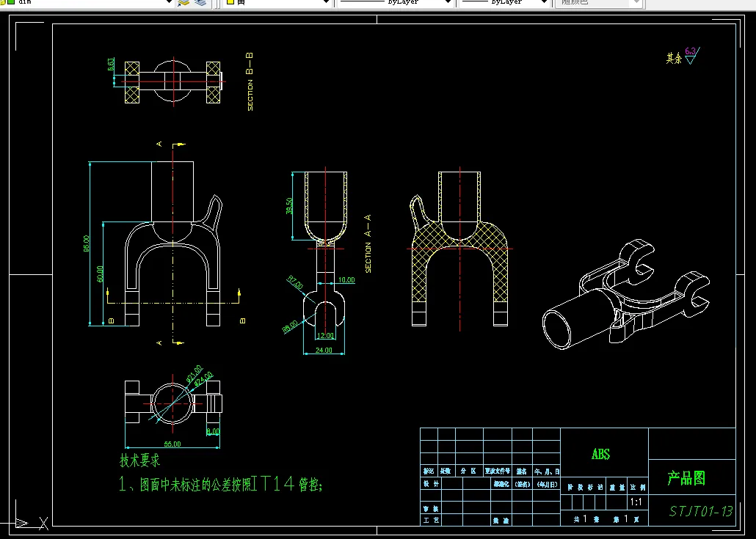This screenshot has height=539, width=756.
Task: Click the yellow color swatch in color control
Action: point(230,2)
